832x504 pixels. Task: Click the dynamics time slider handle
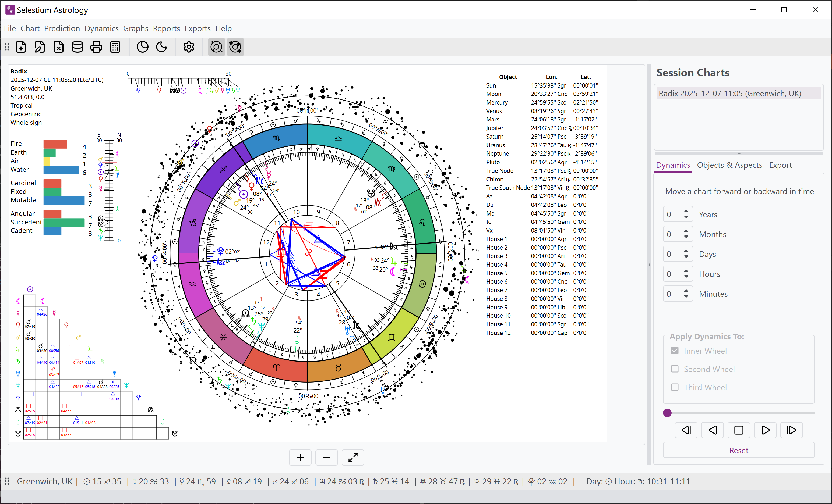(x=667, y=413)
